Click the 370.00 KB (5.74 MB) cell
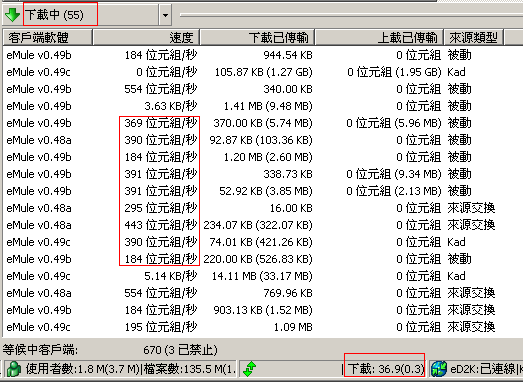Image resolution: width=523 pixels, height=382 pixels. pyautogui.click(x=263, y=123)
